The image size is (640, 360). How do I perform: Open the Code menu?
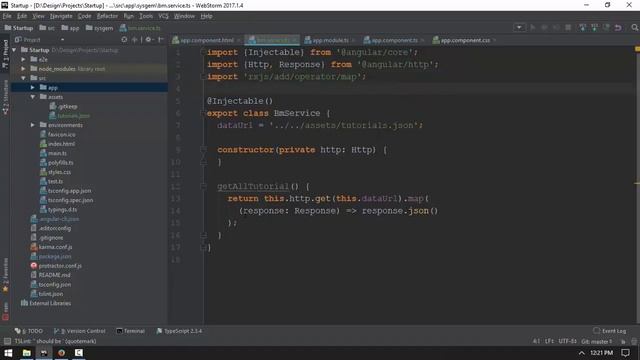pyautogui.click(x=84, y=16)
